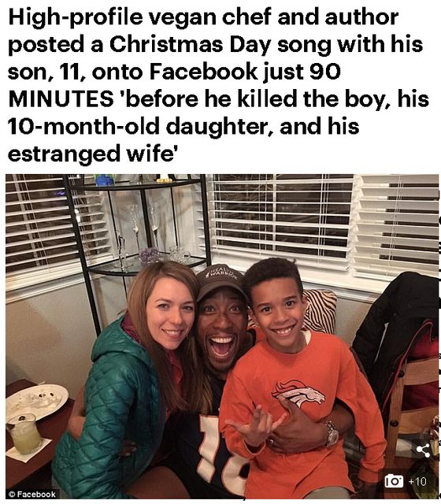Click the share icon on the photo
The width and height of the screenshot is (441, 504).
coord(423,450)
